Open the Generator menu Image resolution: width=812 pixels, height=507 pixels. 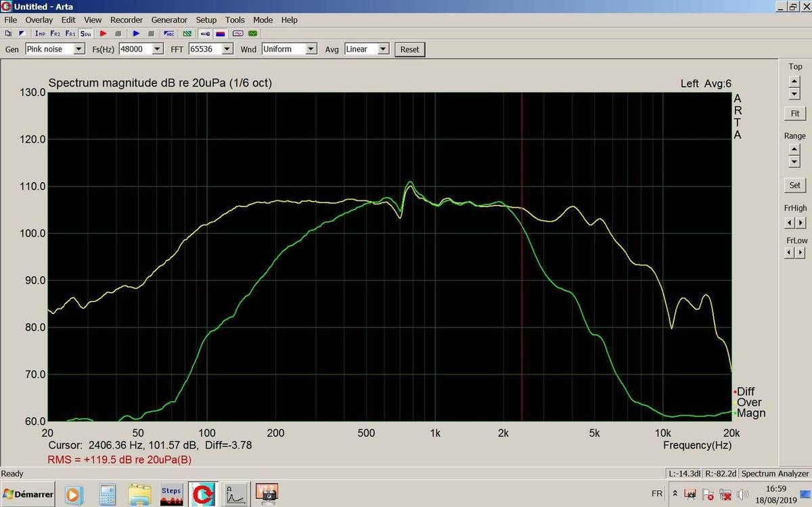pyautogui.click(x=169, y=20)
